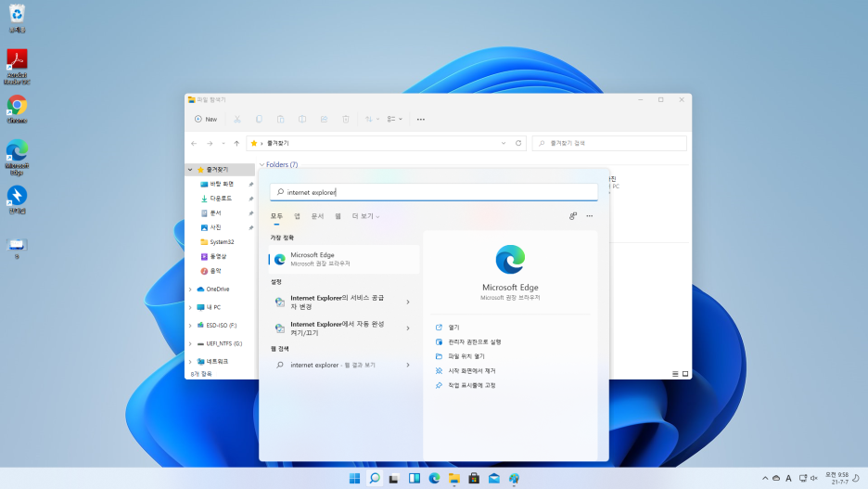Expand internet explorer web search result arrow

coord(408,365)
